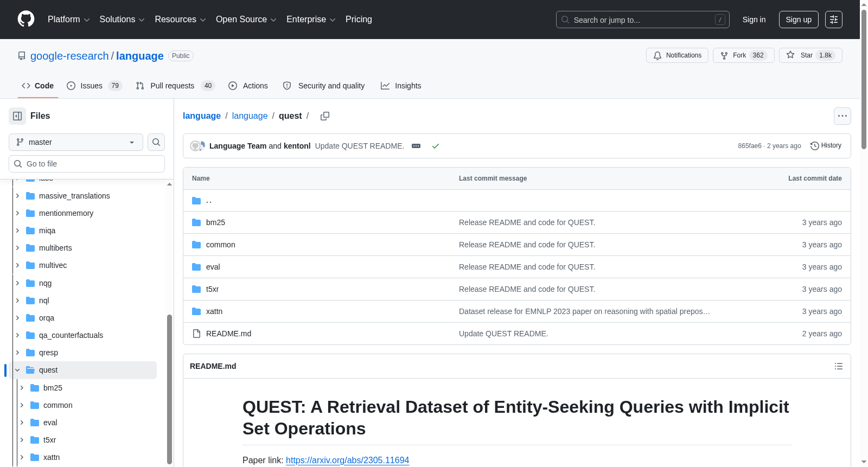This screenshot has height=467, width=868.
Task: Click the kentonl author link
Action: [x=297, y=146]
